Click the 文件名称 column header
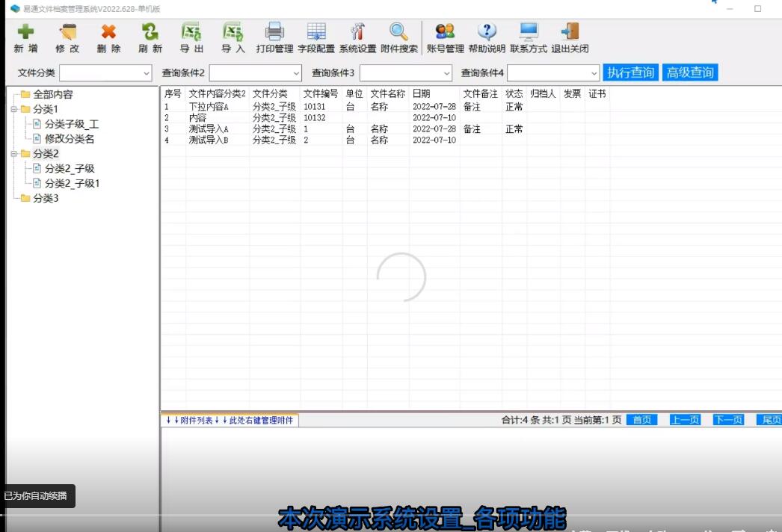Image resolution: width=782 pixels, height=532 pixels. [x=387, y=93]
